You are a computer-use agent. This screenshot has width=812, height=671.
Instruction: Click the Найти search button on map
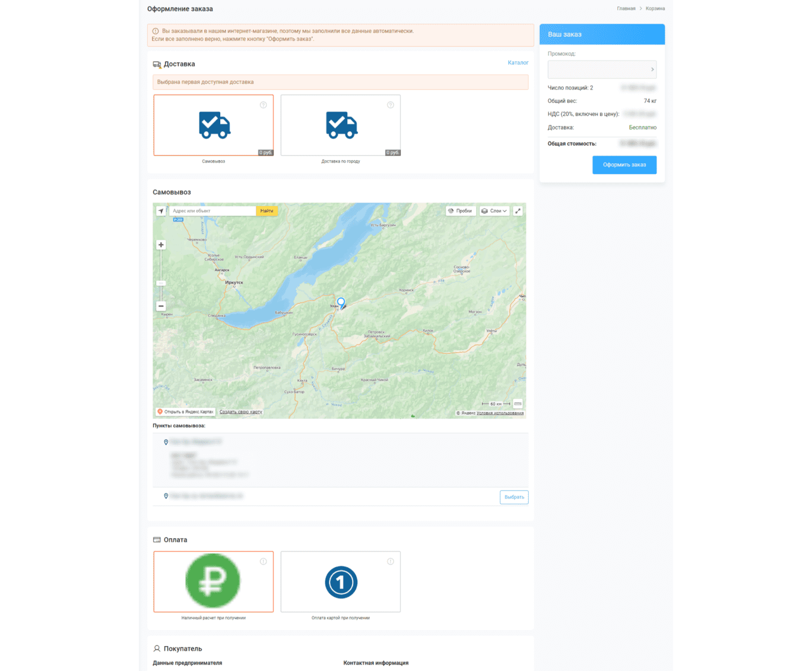267,211
